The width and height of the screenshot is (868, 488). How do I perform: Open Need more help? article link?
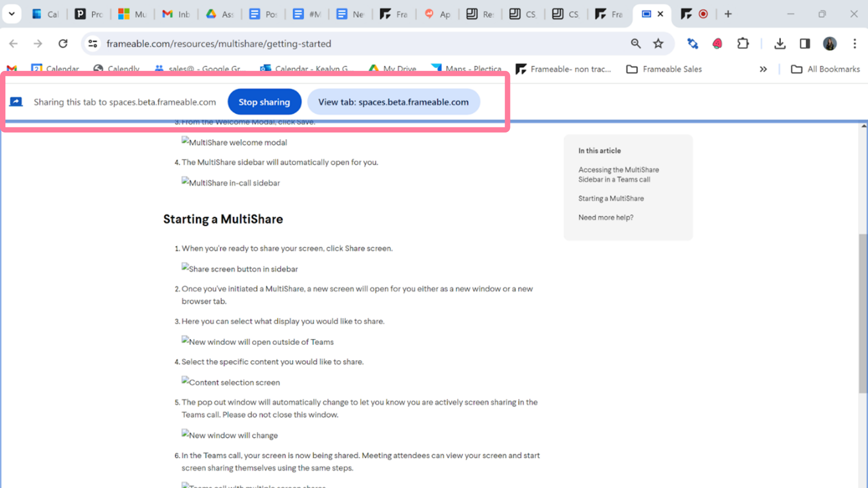(x=605, y=217)
